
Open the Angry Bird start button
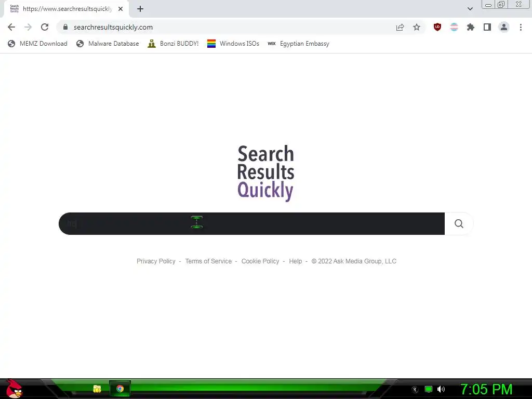14,389
